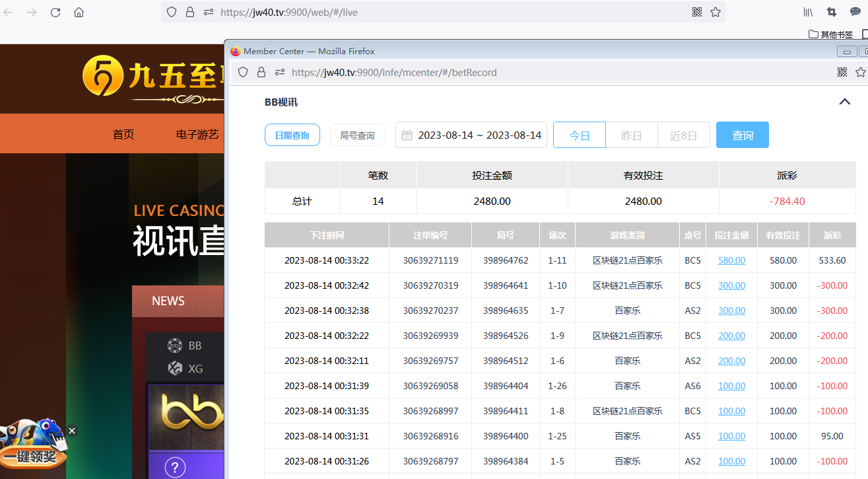Click the XG provider icon in live casino list
868x479 pixels.
(175, 369)
